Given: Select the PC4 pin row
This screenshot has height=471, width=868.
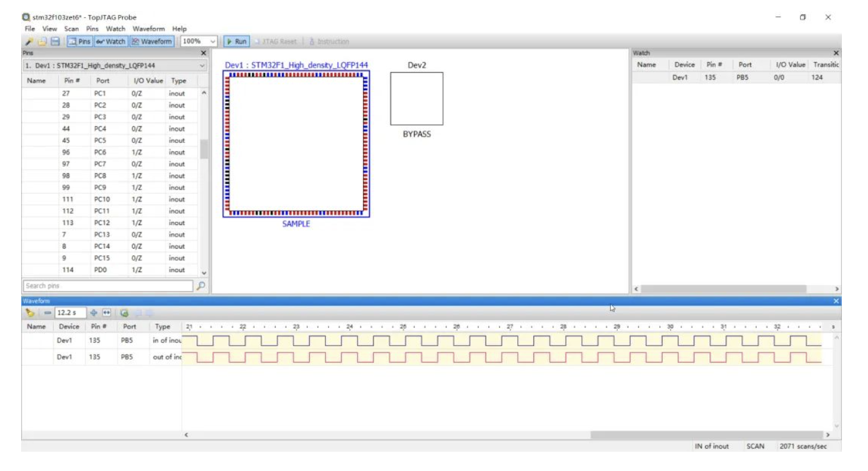Looking at the screenshot, I should 111,129.
